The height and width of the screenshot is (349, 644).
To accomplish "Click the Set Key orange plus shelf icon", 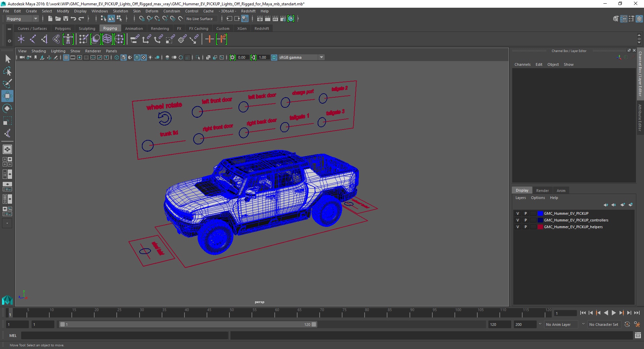I will (209, 39).
